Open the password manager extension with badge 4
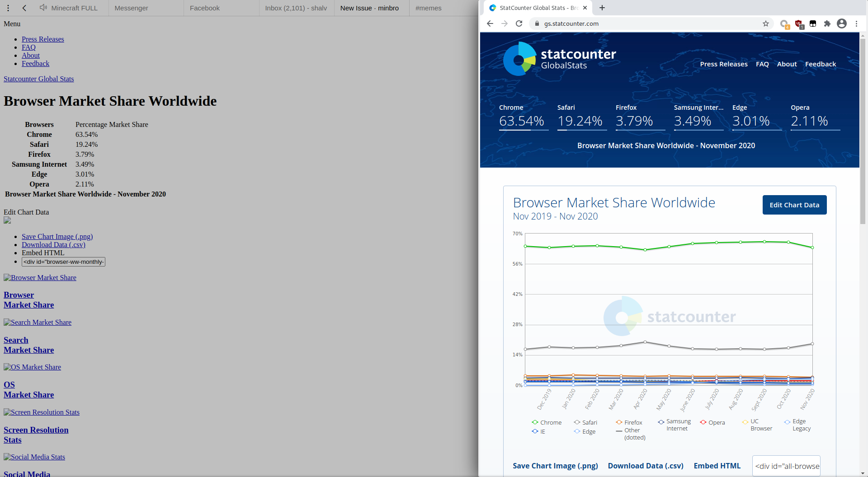The image size is (868, 477). point(784,23)
